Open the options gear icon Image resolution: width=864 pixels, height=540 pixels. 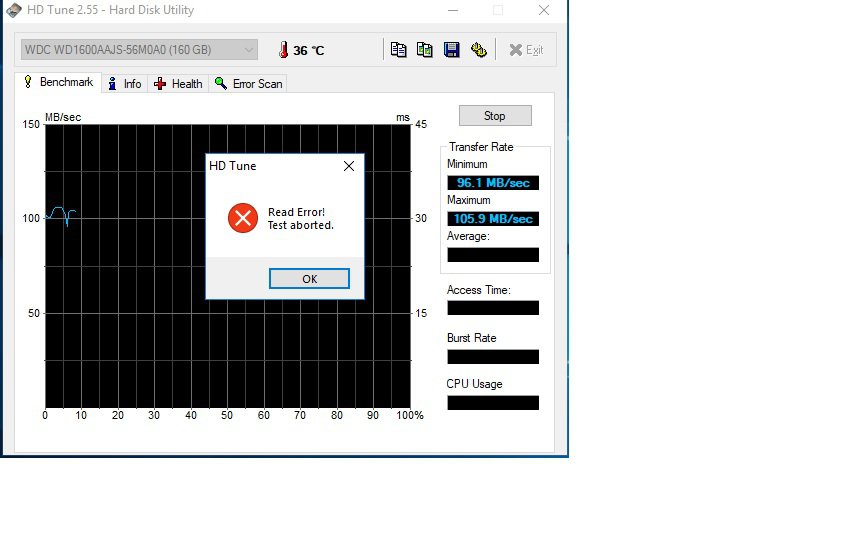click(479, 50)
